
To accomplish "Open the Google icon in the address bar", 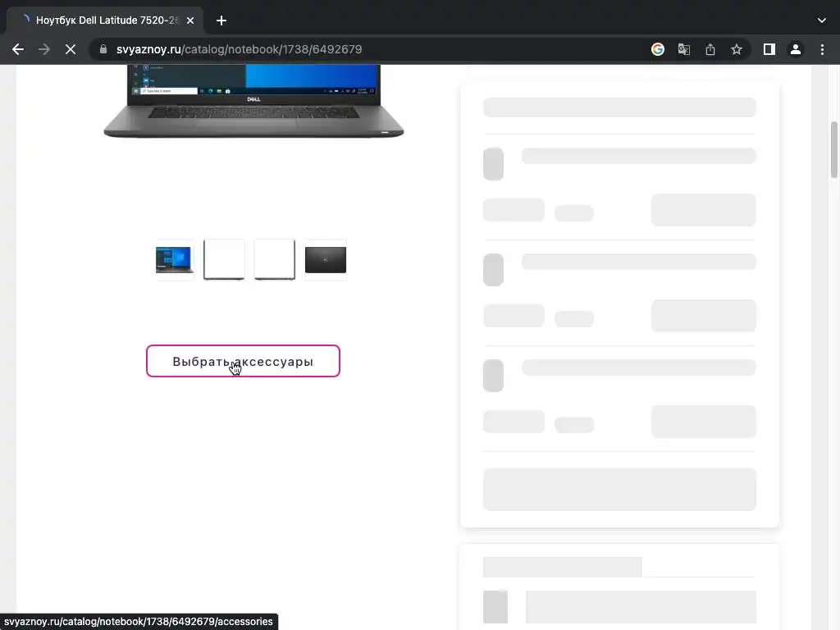I will pyautogui.click(x=658, y=49).
